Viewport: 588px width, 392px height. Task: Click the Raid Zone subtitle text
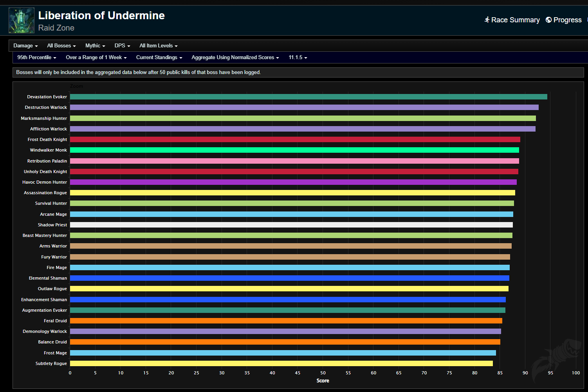(56, 28)
